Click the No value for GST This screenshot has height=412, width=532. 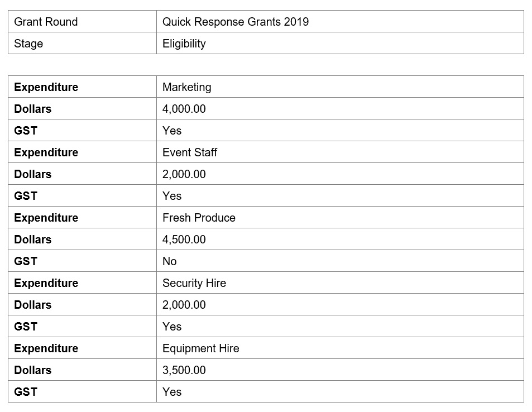coord(169,261)
